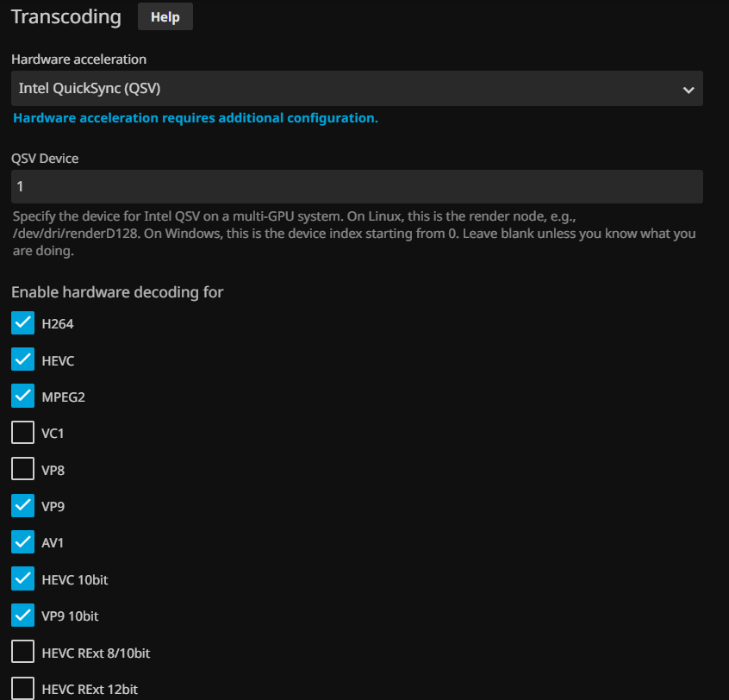Enable HEVC RExt 8/10bit decoding
This screenshot has height=700, width=729.
click(23, 653)
